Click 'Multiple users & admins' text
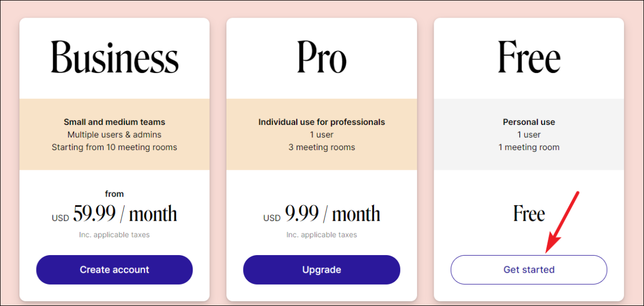The height and width of the screenshot is (306, 644). [114, 135]
